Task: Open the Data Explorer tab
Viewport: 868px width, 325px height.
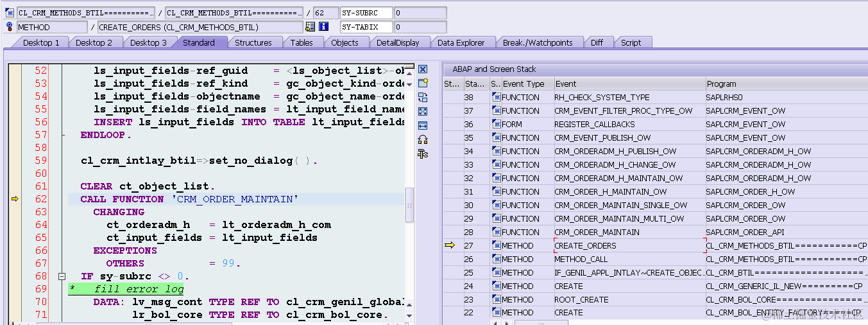Action: 461,42
